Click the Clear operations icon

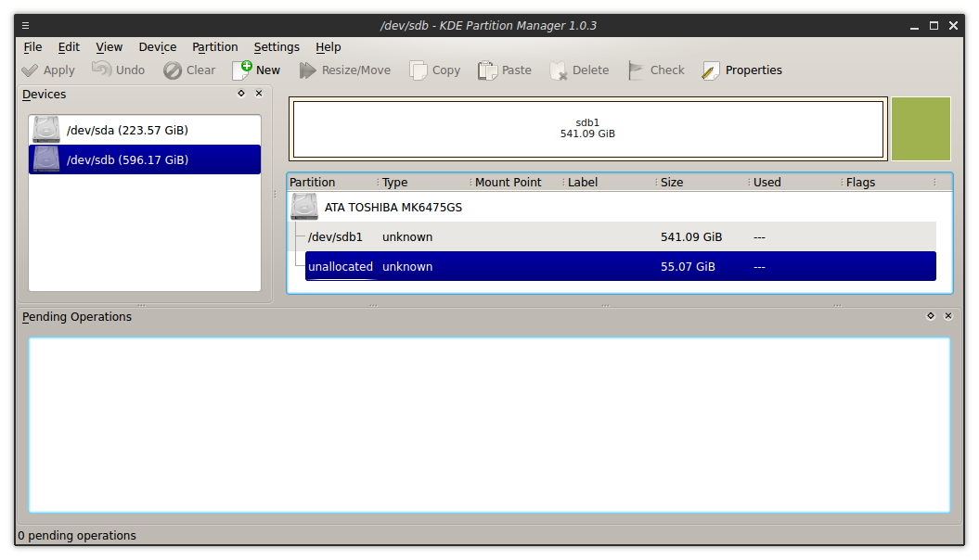[173, 70]
